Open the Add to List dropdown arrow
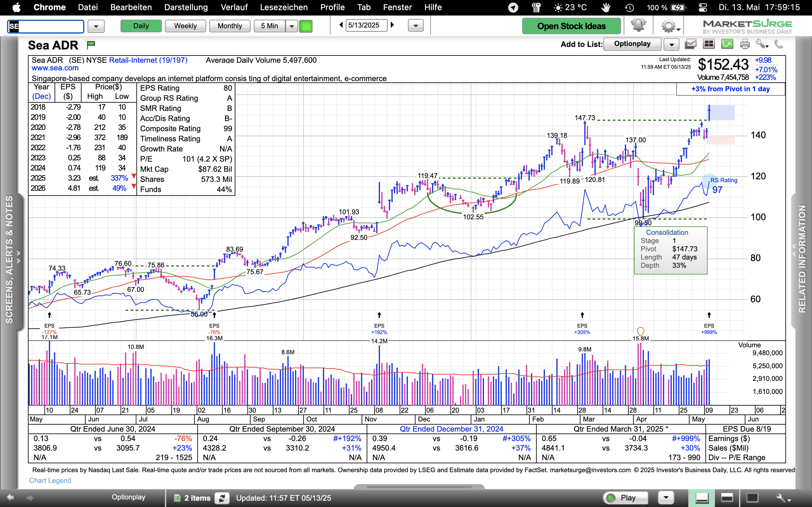 pyautogui.click(x=671, y=44)
